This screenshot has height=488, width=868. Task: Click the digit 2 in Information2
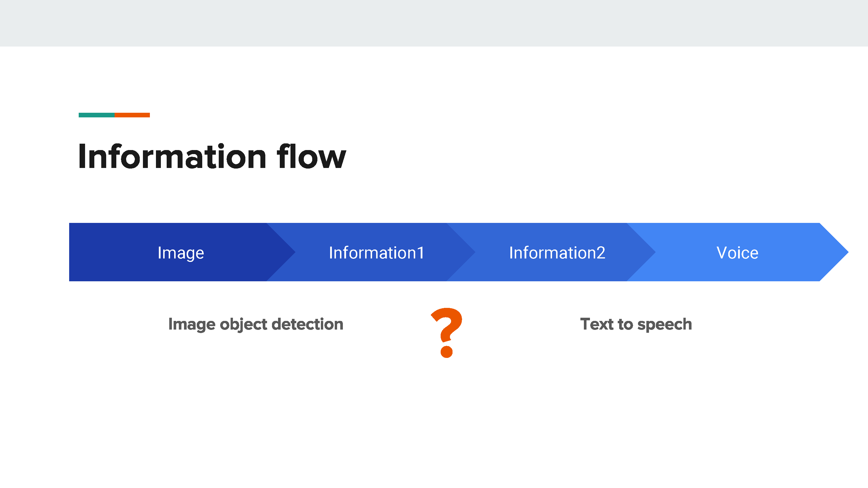600,253
